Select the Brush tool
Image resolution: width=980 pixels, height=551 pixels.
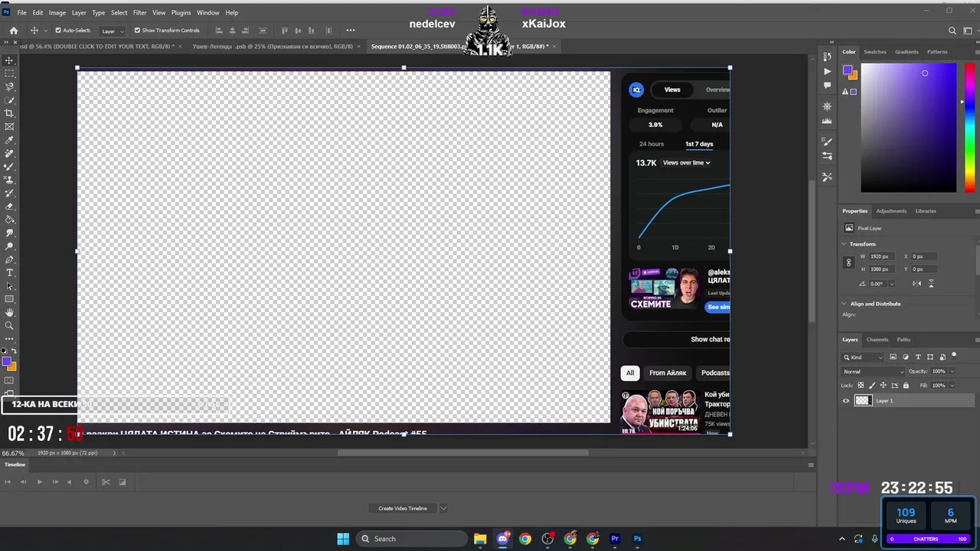coord(9,166)
